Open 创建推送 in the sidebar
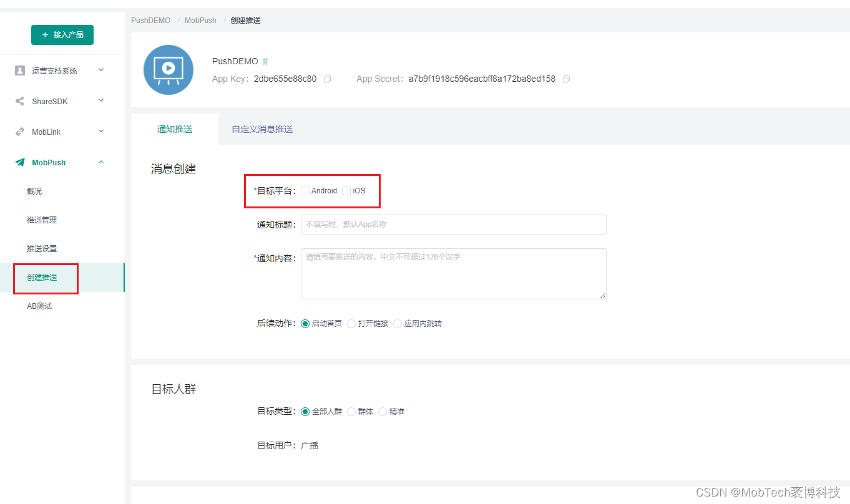This screenshot has width=850, height=504. [62, 278]
